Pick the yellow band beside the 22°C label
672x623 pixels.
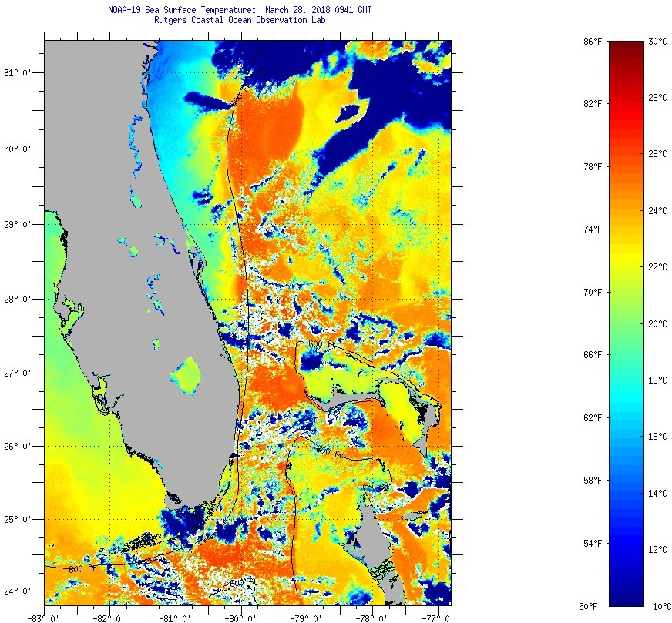627,266
